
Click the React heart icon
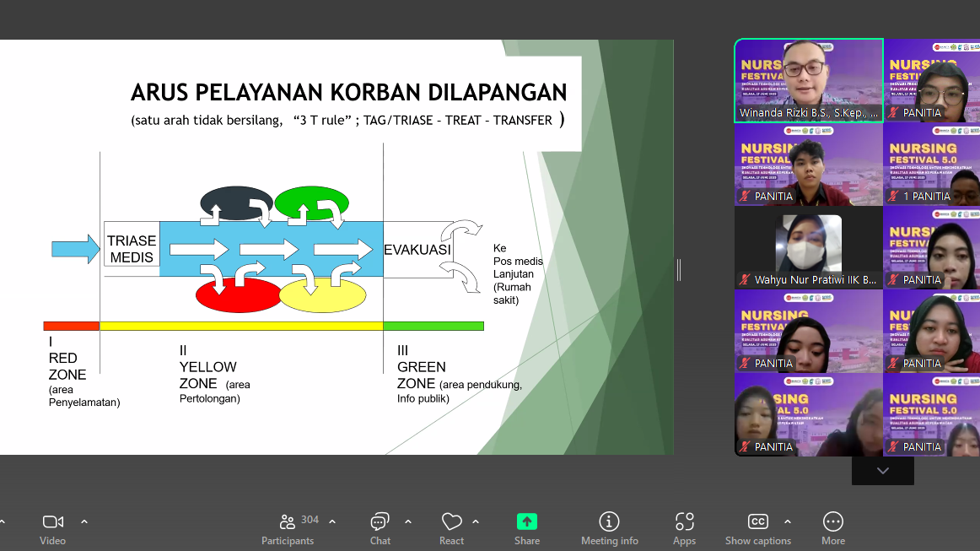(451, 529)
